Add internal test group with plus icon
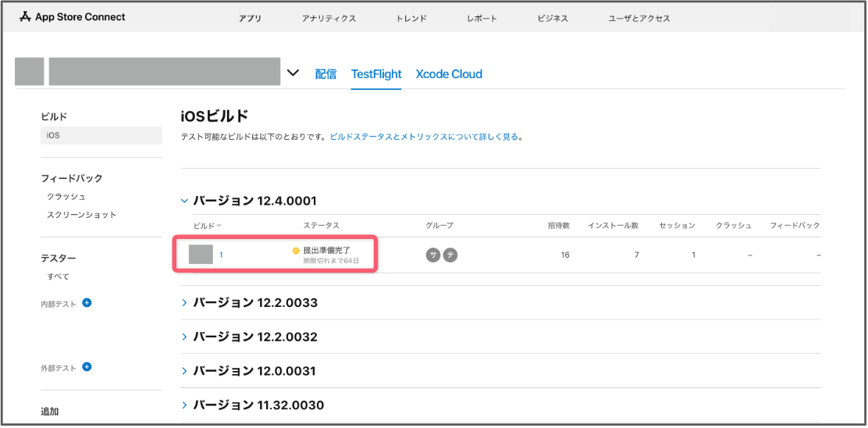This screenshot has width=868, height=428. [87, 303]
